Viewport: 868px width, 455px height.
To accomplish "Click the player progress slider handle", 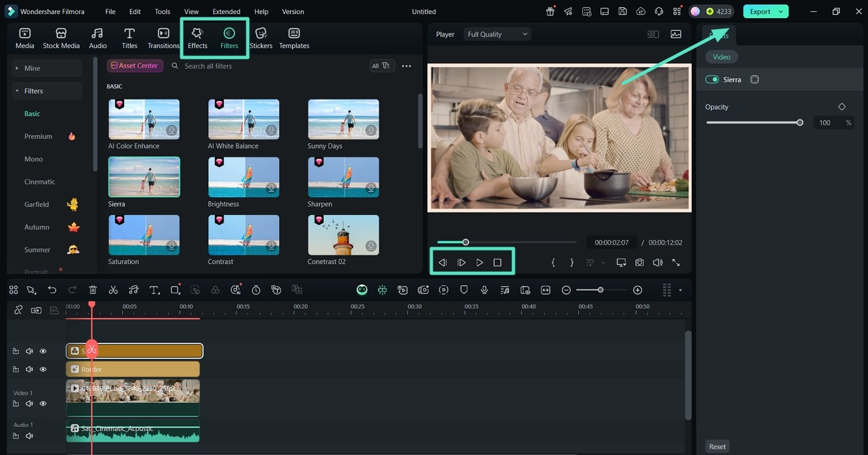I will click(465, 243).
